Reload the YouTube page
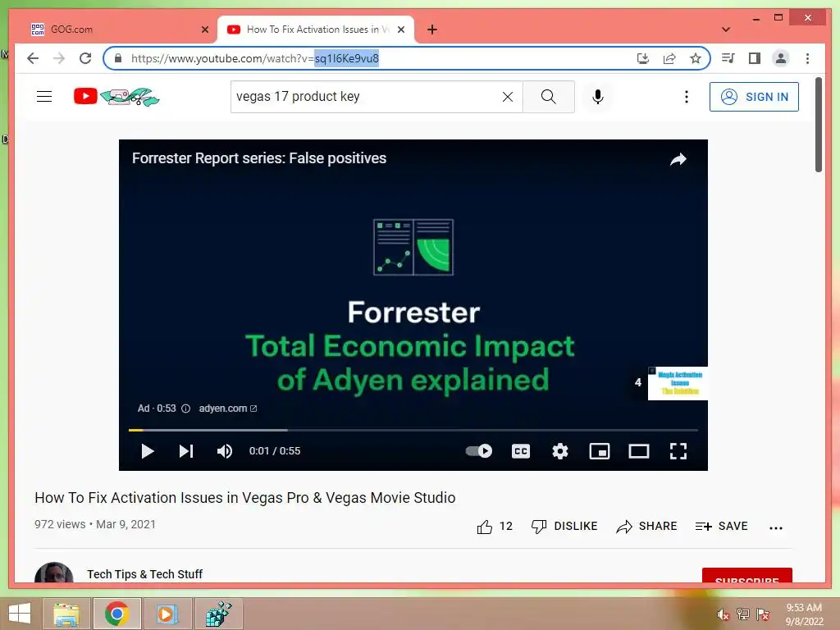The width and height of the screenshot is (840, 630). coord(85,58)
